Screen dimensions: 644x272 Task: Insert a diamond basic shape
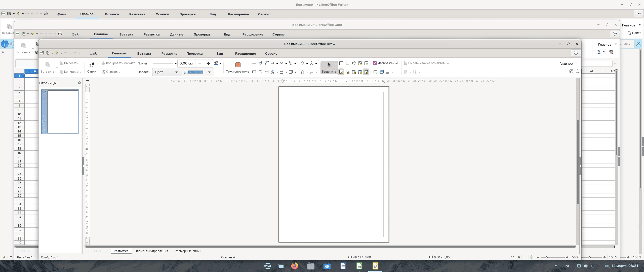302,63
